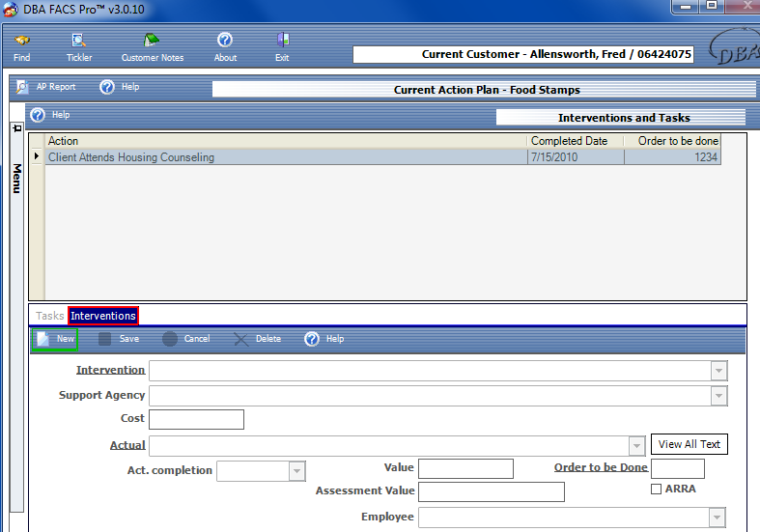Click the About icon

click(x=225, y=42)
